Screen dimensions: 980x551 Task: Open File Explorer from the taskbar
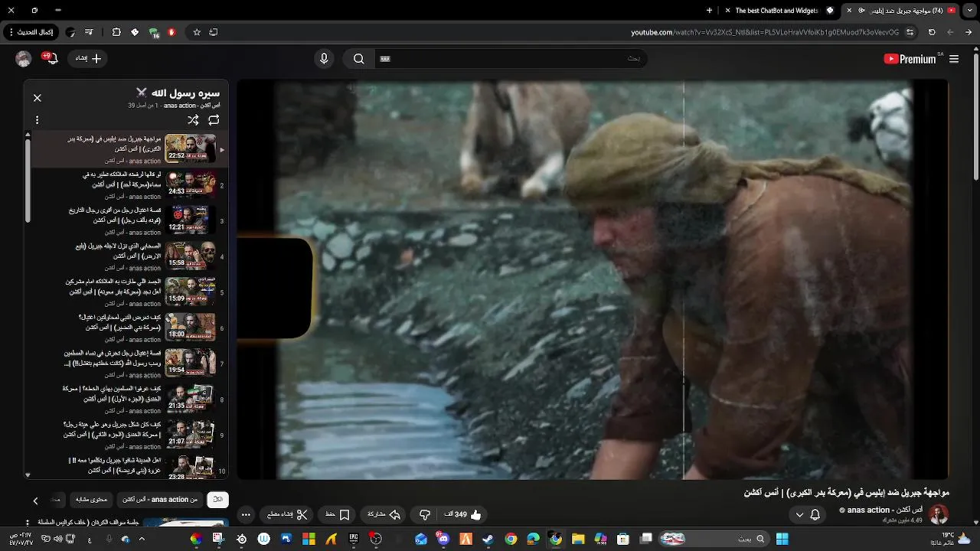click(578, 539)
